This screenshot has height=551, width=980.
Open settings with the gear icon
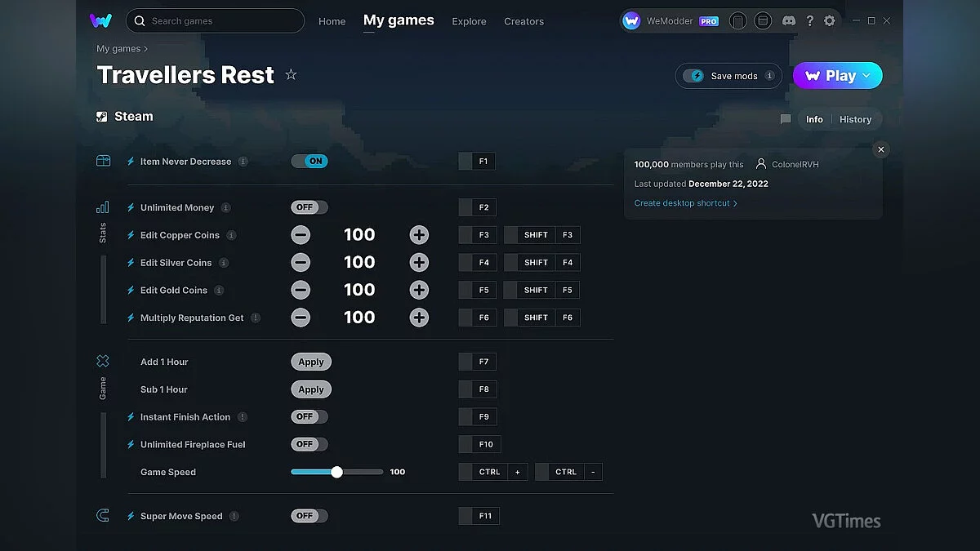click(x=830, y=21)
